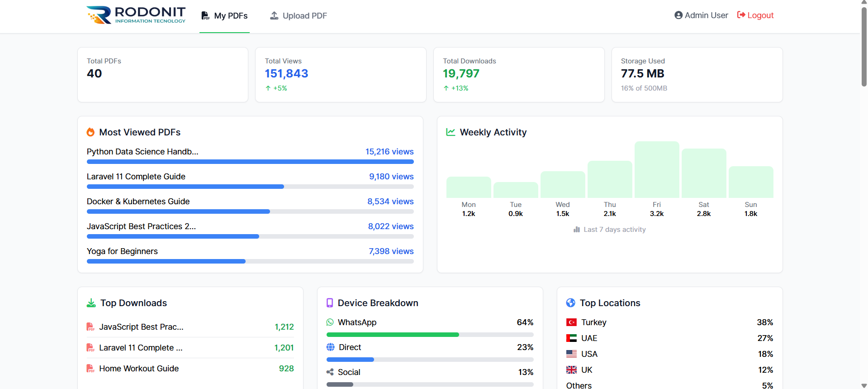
Task: Open Home Workout Guide download entry
Action: coord(139,369)
